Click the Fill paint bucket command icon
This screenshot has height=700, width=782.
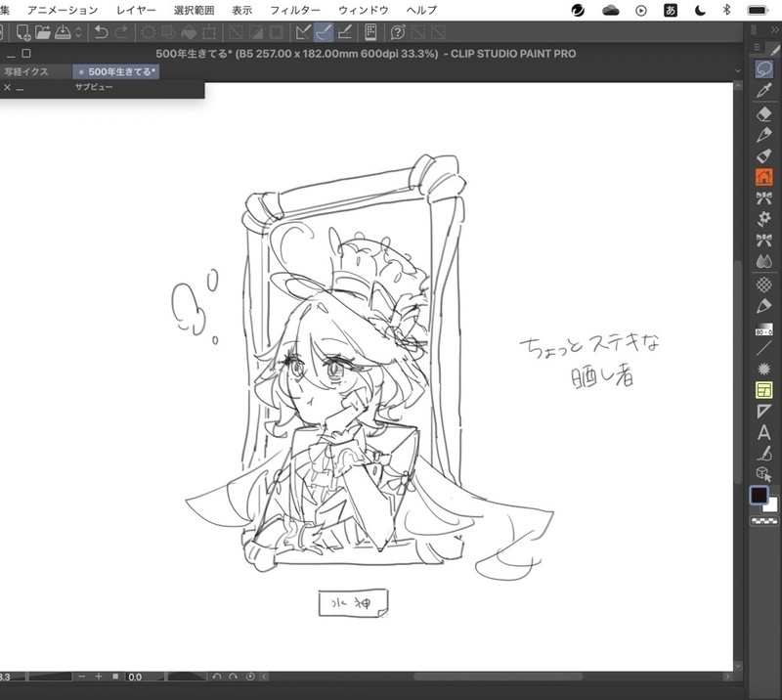coord(189,33)
